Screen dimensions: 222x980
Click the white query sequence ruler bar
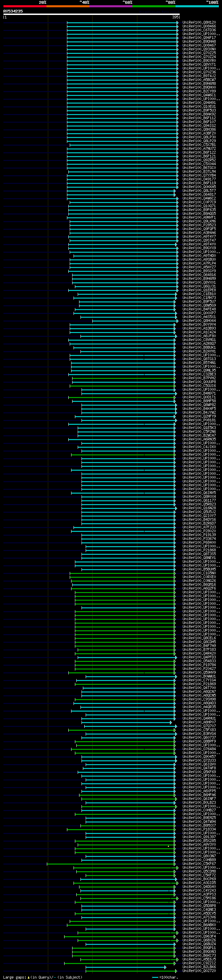click(92, 14)
